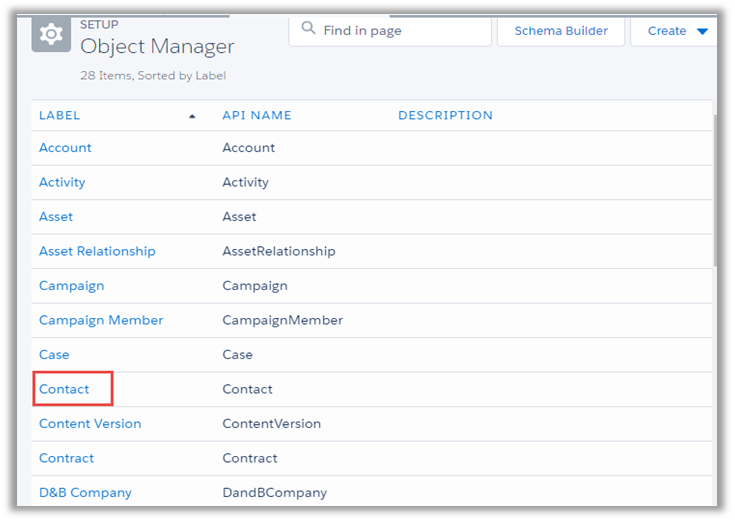Focus the Find in page field
Screen dimensions: 735x521
point(400,31)
